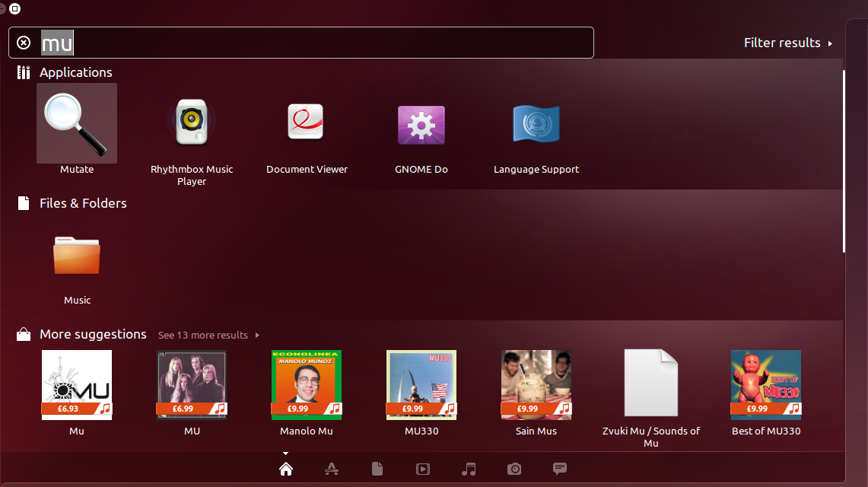Switch to the Social messages lens
Image resolution: width=868 pixels, height=487 pixels.
(x=560, y=469)
